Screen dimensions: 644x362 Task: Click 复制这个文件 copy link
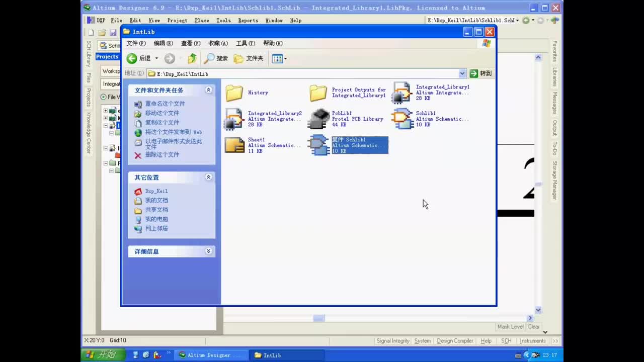point(162,122)
